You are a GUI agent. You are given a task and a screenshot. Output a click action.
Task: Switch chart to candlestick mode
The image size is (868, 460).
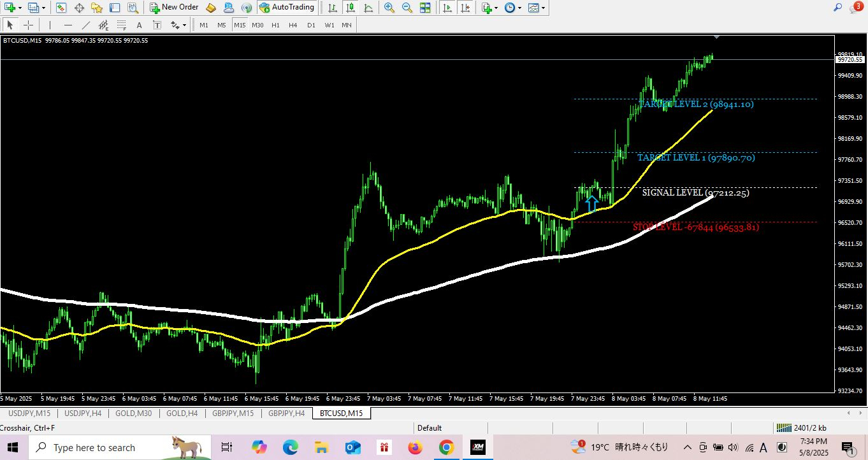click(350, 8)
